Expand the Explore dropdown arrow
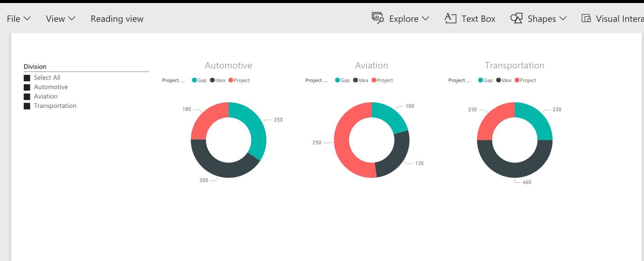Viewport: 644px width, 261px height. pyautogui.click(x=426, y=18)
